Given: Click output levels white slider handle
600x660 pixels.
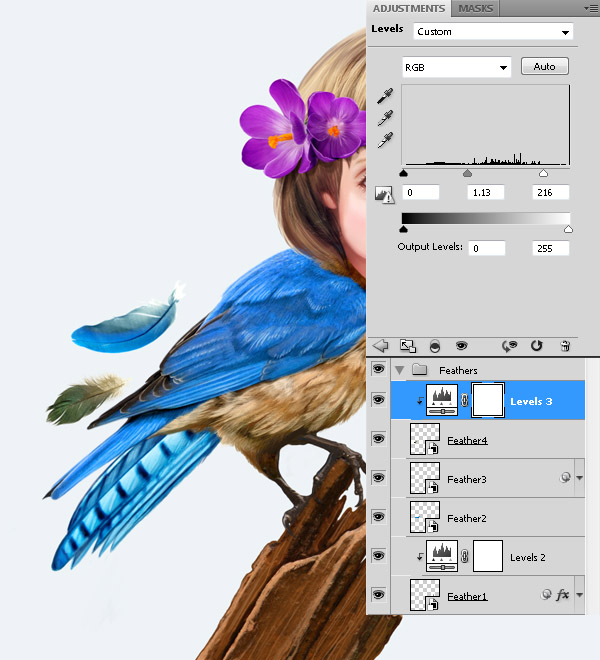Looking at the screenshot, I should pos(568,229).
